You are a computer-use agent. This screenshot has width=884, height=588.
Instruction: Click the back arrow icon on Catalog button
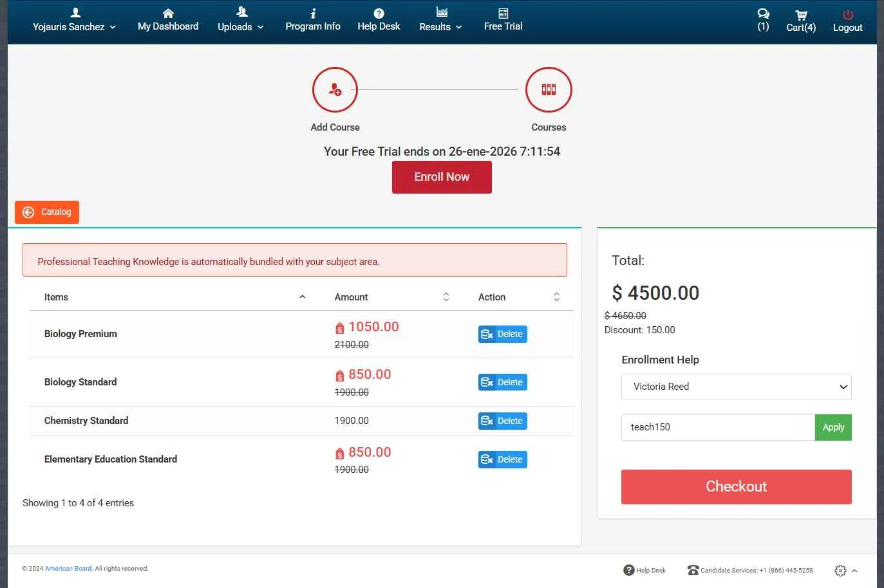28,212
